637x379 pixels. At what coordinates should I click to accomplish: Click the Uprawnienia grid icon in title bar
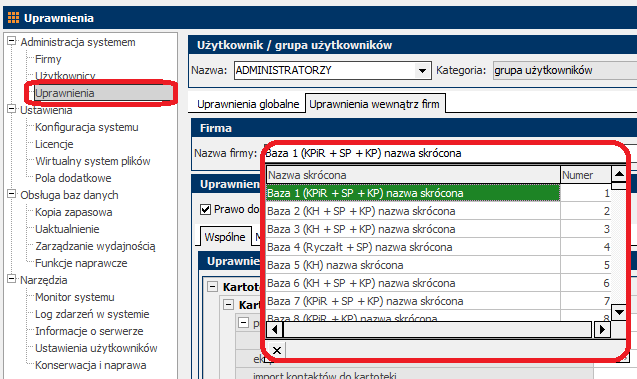coord(13,18)
